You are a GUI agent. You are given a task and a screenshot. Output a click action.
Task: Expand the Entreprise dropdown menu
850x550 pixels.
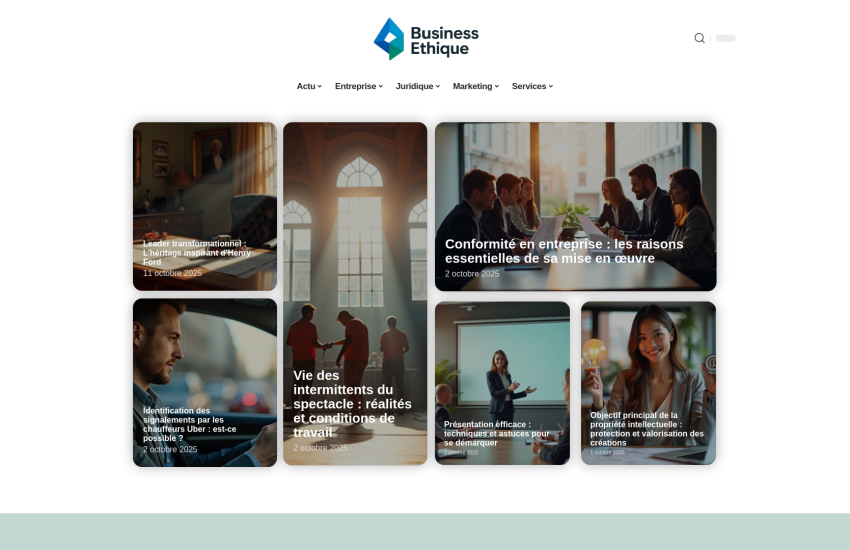358,86
